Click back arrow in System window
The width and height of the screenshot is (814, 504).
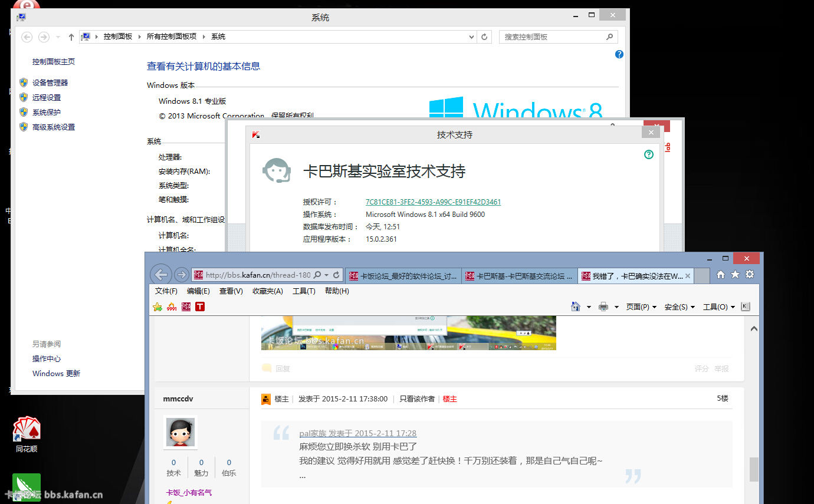pyautogui.click(x=27, y=37)
